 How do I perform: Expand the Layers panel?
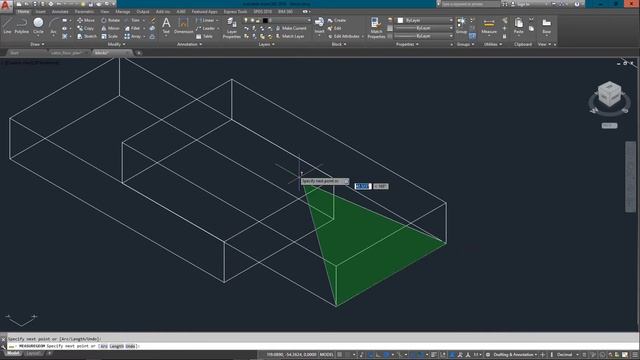coord(267,44)
